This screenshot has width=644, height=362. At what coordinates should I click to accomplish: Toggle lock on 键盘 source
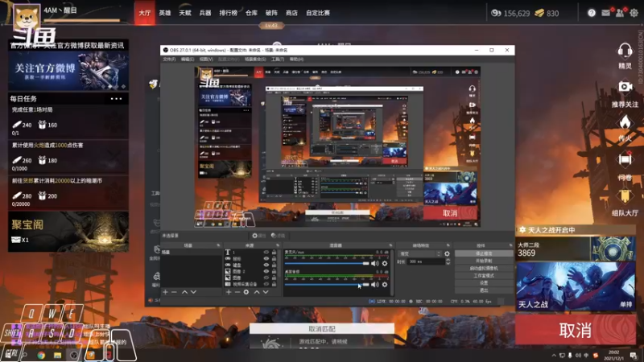(274, 265)
